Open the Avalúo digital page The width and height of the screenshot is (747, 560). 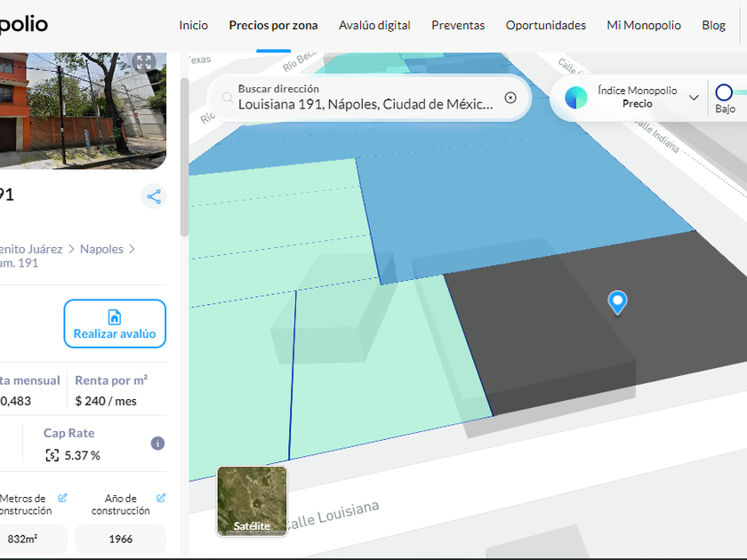(374, 25)
